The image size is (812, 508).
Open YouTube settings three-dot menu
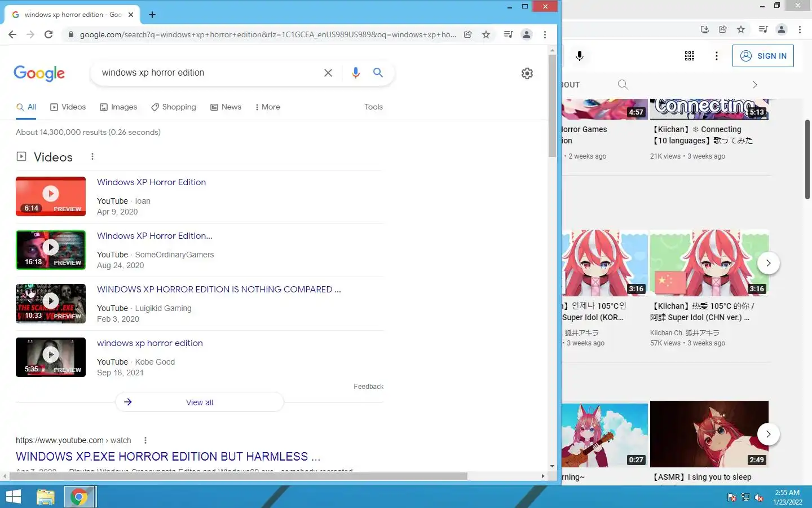point(717,56)
